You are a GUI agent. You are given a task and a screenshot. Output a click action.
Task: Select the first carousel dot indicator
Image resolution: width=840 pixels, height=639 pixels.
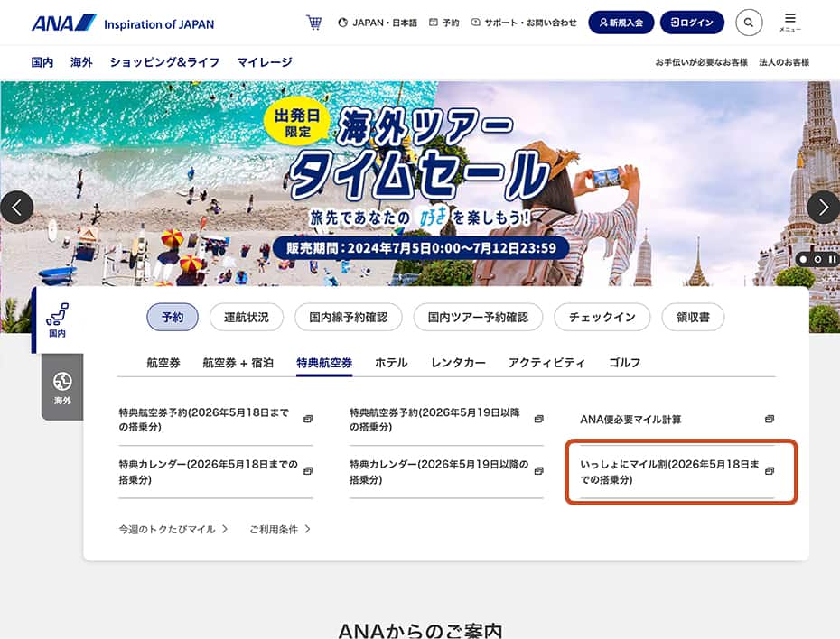[x=803, y=260]
